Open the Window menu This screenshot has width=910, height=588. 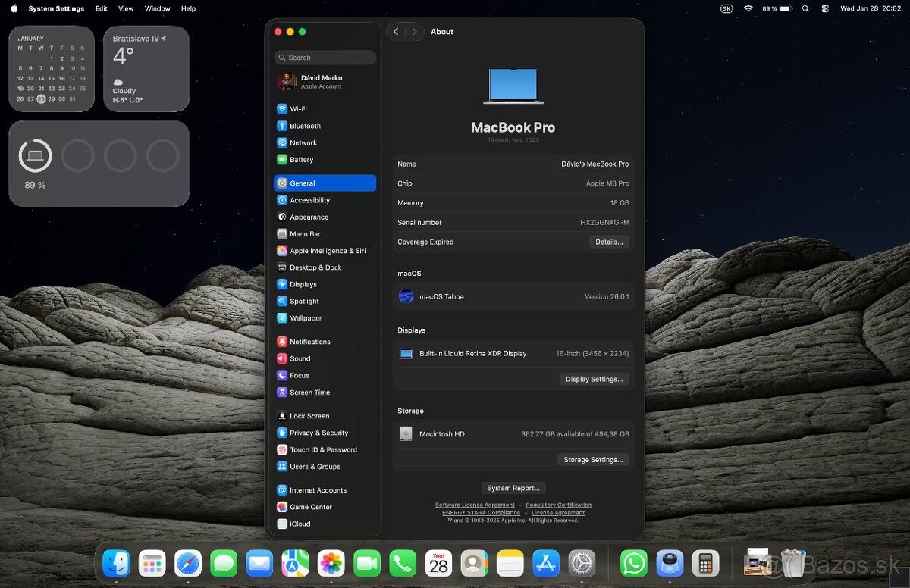point(157,8)
